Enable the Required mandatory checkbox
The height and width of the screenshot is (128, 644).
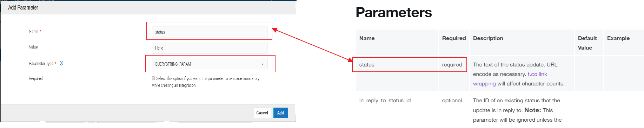(153, 78)
